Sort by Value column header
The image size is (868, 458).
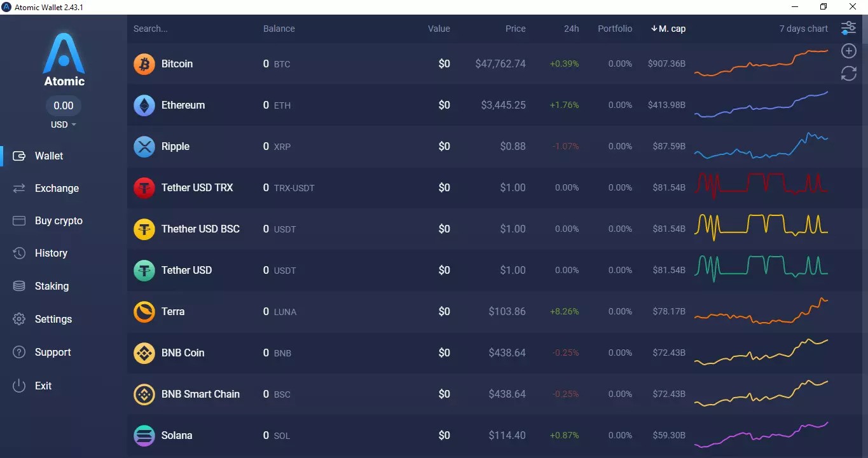439,29
